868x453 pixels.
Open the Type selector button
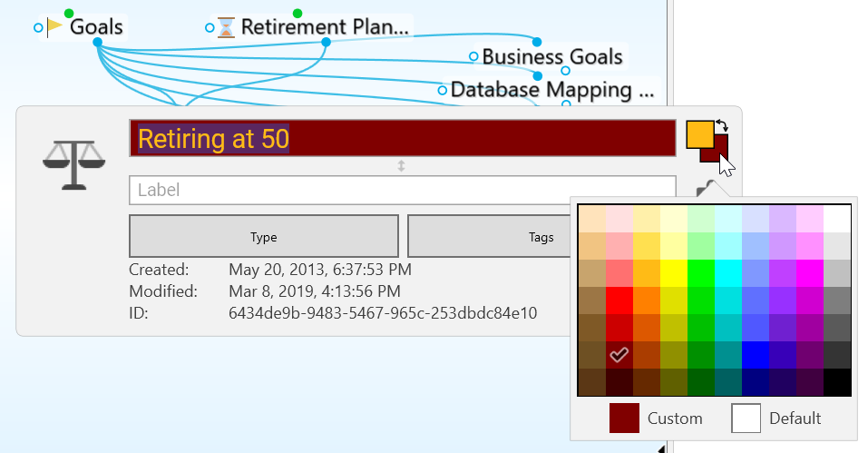click(264, 237)
